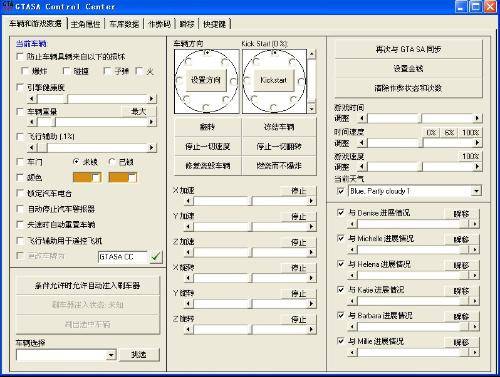The height and width of the screenshot is (377, 500).
Task: Click the game speed slider track
Action: click(x=420, y=166)
